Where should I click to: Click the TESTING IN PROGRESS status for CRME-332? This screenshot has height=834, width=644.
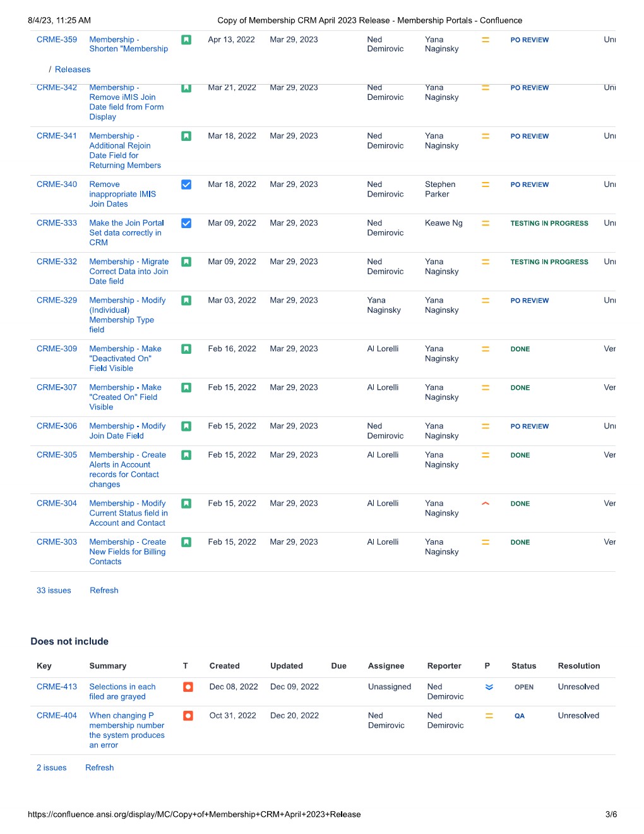[549, 262]
